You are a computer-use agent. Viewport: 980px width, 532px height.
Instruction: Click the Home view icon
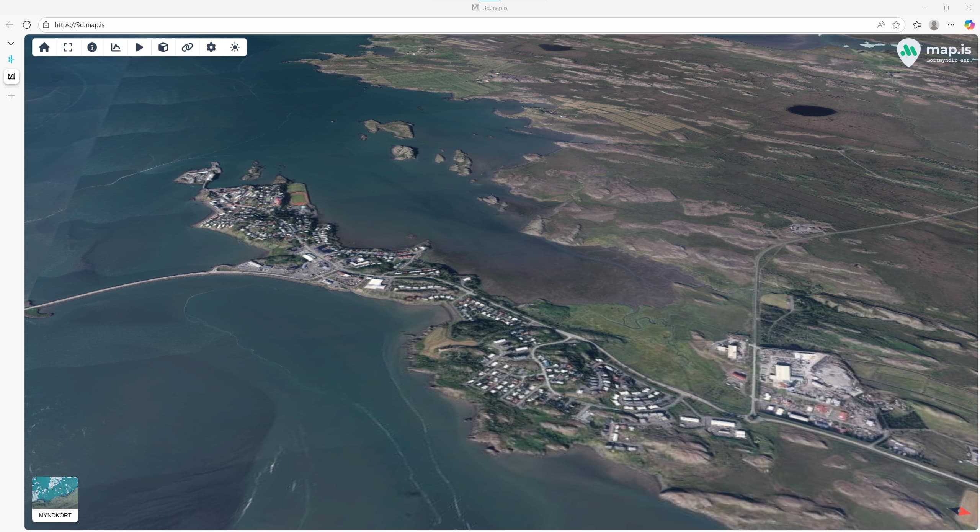[x=44, y=47]
